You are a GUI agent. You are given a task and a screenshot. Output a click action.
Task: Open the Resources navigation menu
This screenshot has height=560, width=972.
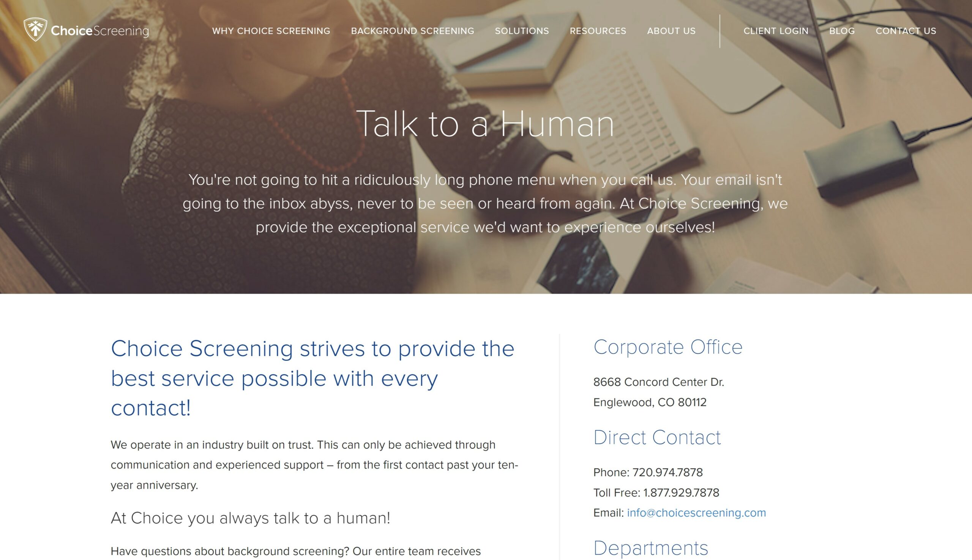598,31
